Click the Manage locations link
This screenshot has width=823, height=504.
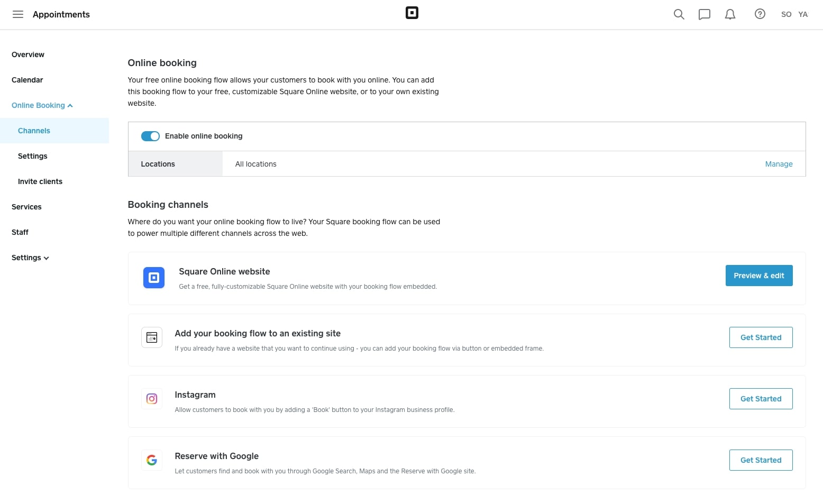pyautogui.click(x=779, y=164)
